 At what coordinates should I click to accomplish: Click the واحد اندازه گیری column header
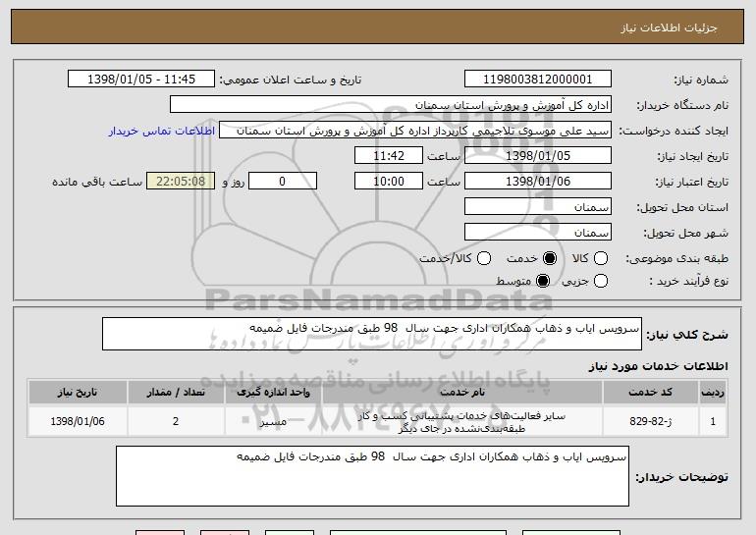(x=273, y=393)
